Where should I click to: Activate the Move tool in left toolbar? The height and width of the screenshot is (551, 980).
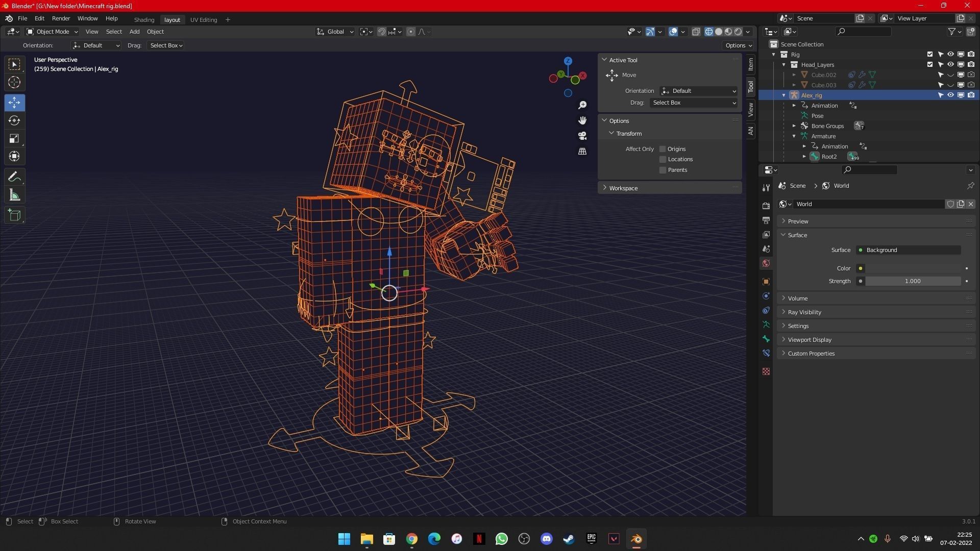click(14, 103)
